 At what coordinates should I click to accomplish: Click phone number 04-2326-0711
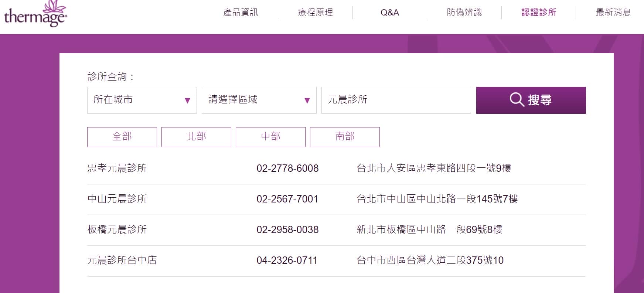(x=287, y=260)
